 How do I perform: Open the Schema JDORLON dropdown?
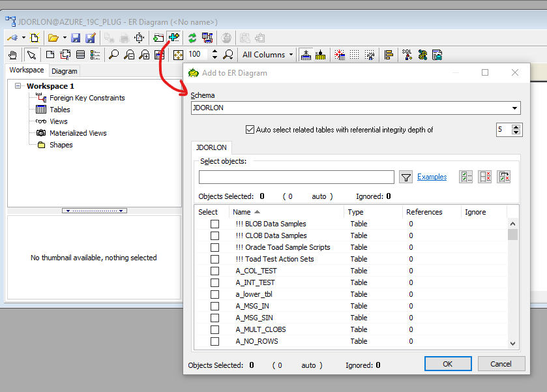pyautogui.click(x=514, y=108)
